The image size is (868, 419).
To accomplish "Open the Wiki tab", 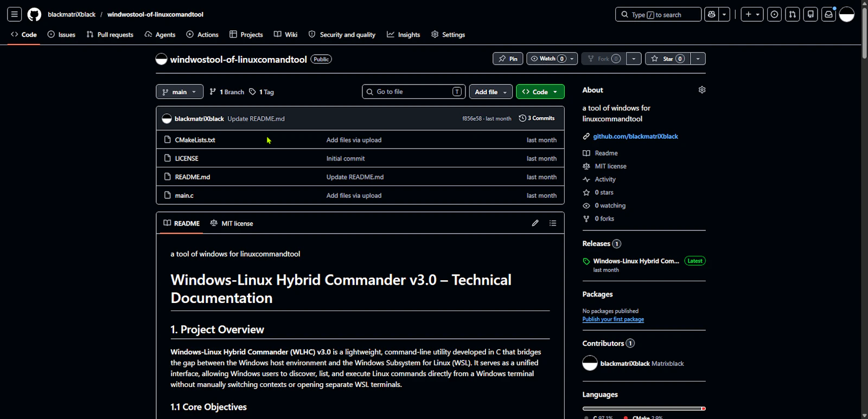I will 286,35.
